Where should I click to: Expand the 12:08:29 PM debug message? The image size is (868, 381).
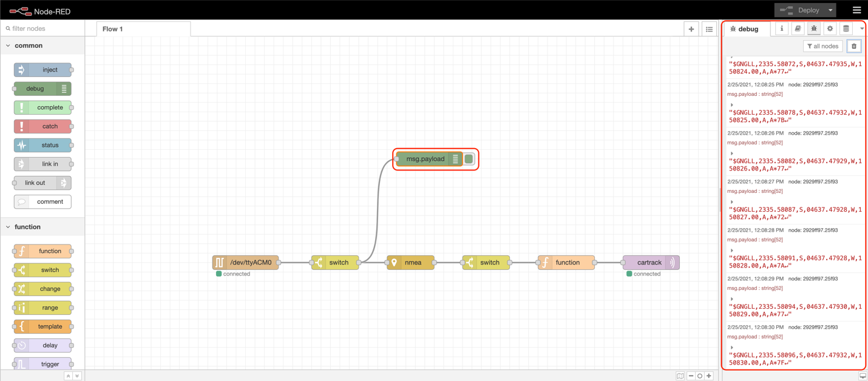(x=732, y=299)
